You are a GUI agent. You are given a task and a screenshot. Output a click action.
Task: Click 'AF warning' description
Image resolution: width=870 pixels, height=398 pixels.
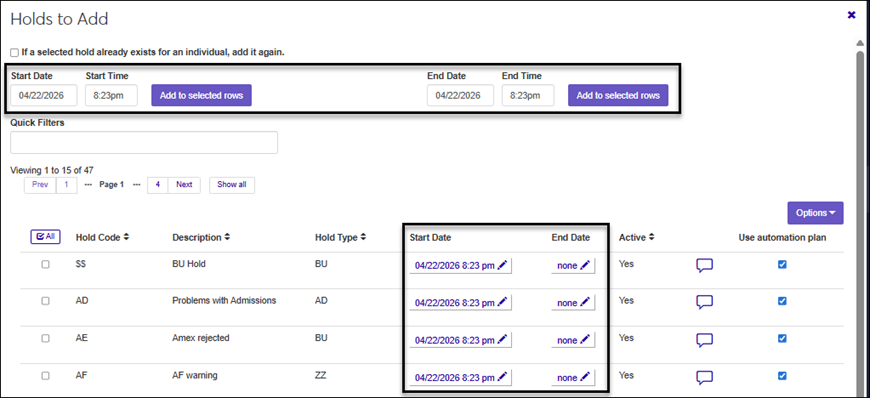pyautogui.click(x=195, y=376)
